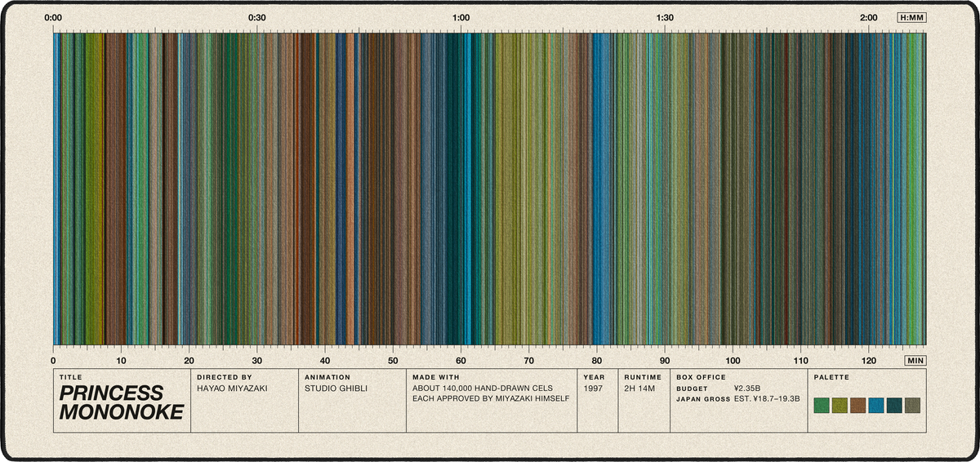
Task: Select the bright blue palette swatch
Action: pyautogui.click(x=876, y=406)
